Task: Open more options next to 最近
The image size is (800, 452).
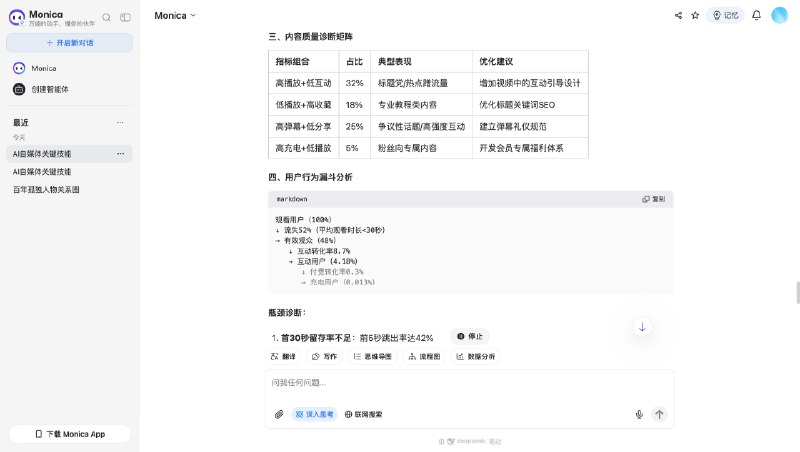Action: pos(120,122)
